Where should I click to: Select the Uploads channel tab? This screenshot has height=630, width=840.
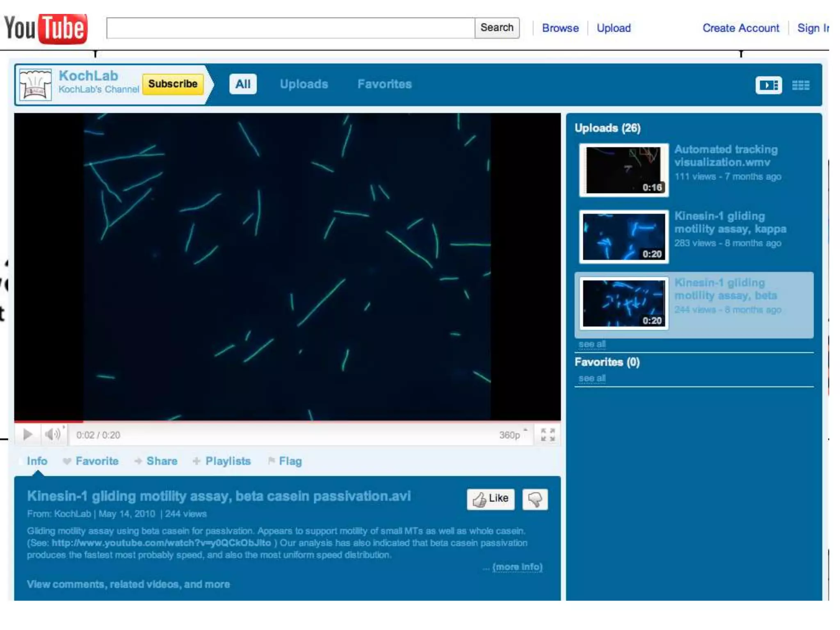coord(304,84)
